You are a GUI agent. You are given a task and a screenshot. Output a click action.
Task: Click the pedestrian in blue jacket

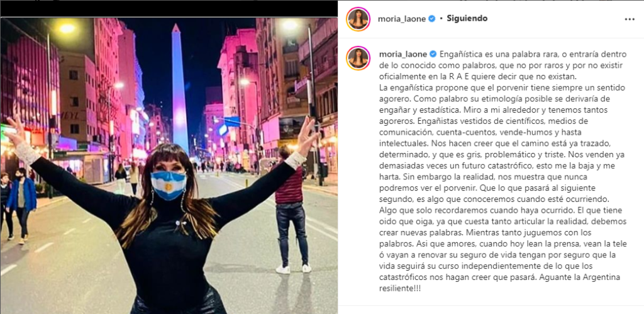(x=21, y=202)
